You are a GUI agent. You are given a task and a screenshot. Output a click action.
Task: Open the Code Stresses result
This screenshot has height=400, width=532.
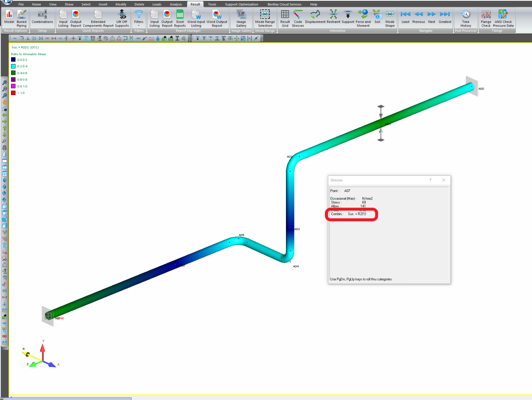(298, 18)
